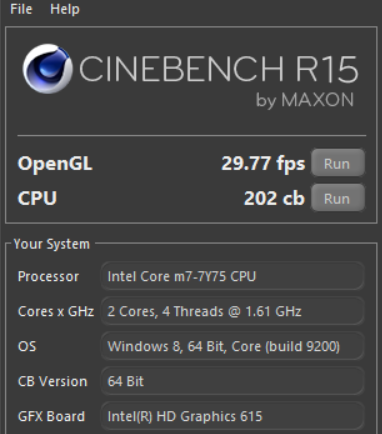Select the 29.77 fps OpenGL score
The height and width of the screenshot is (434, 382).
pyautogui.click(x=263, y=163)
